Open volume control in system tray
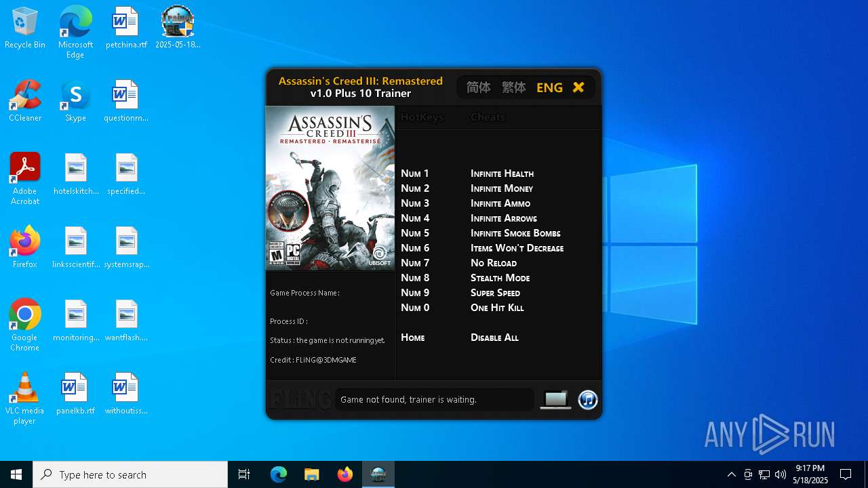Screen dimensions: 868x488 pyautogui.click(x=780, y=474)
